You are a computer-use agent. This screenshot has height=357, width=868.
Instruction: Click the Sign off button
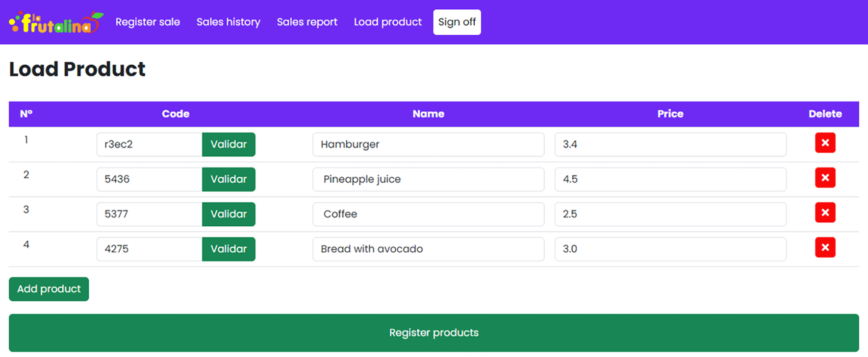457,22
